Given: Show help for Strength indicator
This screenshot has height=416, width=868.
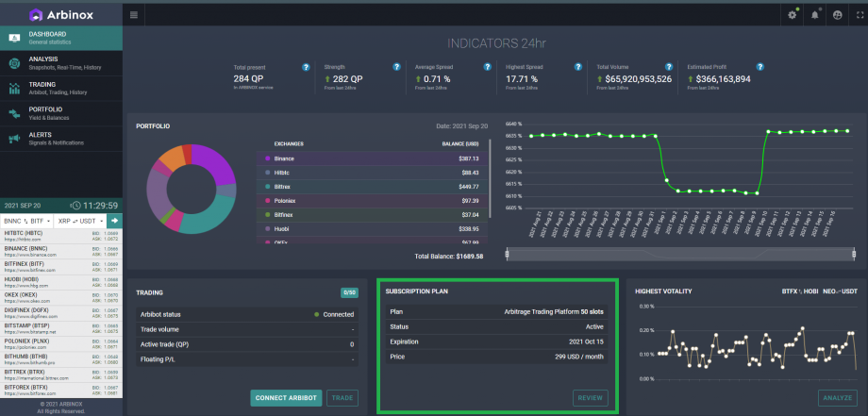Looking at the screenshot, I should click(x=396, y=67).
